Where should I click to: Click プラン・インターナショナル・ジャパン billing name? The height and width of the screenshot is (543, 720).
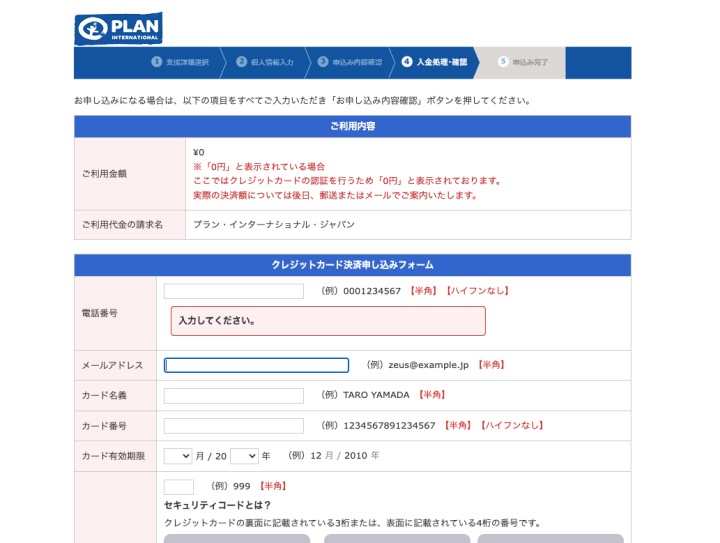click(x=274, y=224)
